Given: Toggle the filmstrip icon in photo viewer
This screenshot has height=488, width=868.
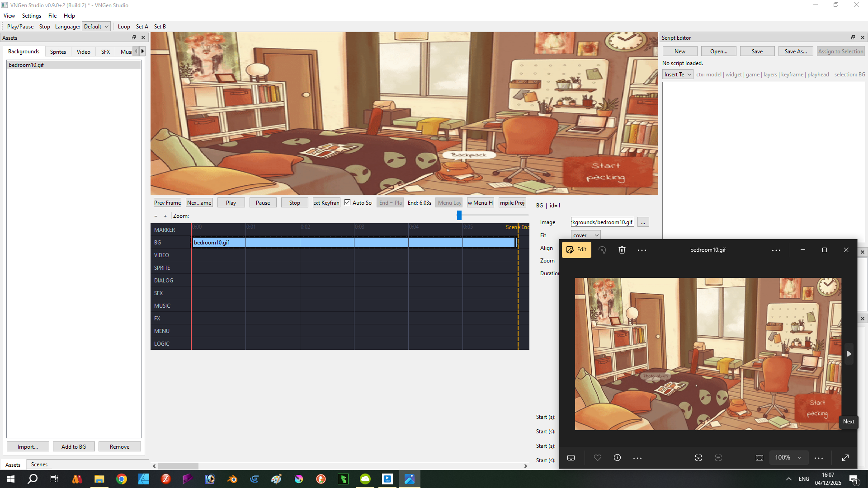Looking at the screenshot, I should click(x=571, y=458).
